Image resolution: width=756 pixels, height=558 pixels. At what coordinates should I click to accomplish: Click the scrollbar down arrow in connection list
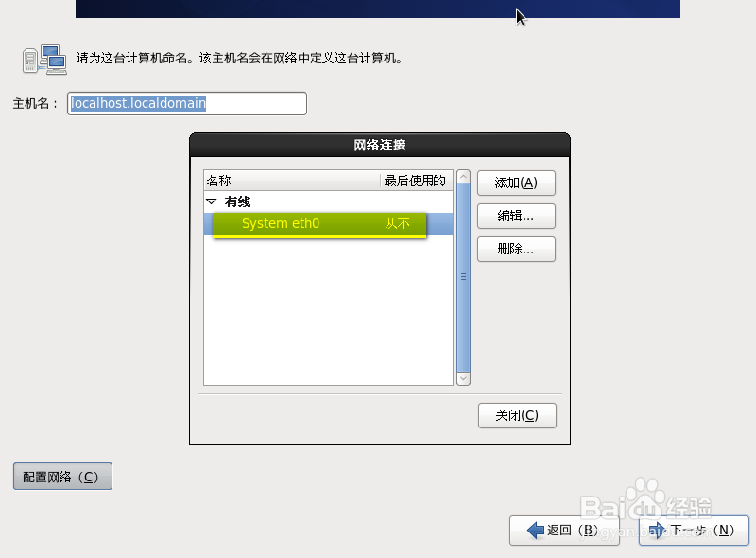tap(464, 377)
